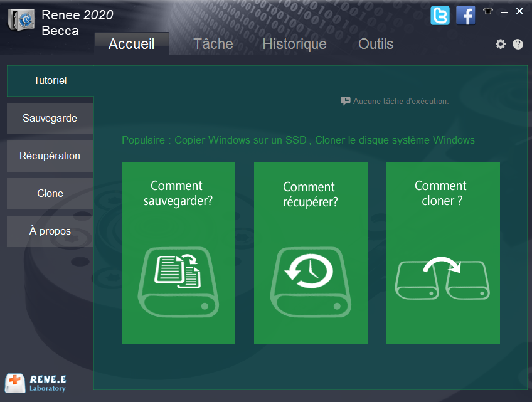
Task: Select Tutoriel in the sidebar
Action: 50,81
